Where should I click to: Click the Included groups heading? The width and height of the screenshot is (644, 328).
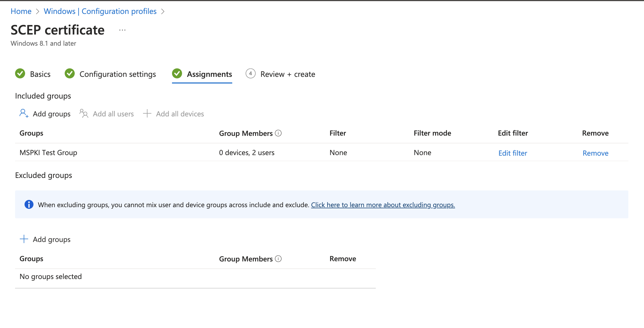click(x=43, y=96)
